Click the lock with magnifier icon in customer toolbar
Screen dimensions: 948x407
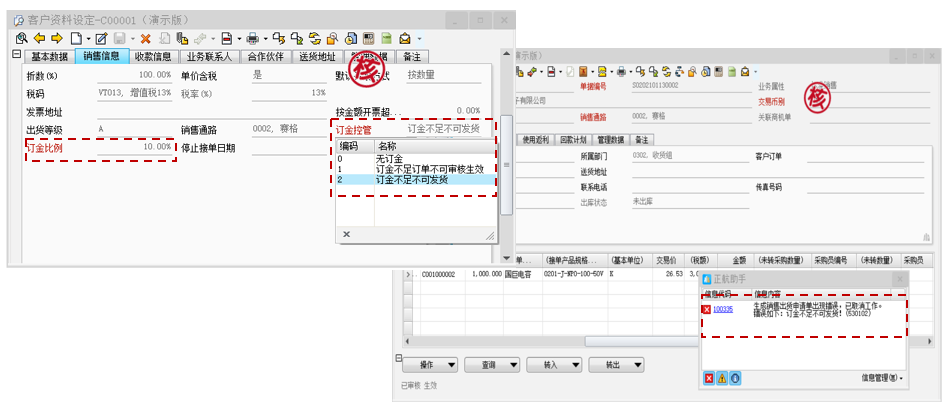[x=332, y=39]
